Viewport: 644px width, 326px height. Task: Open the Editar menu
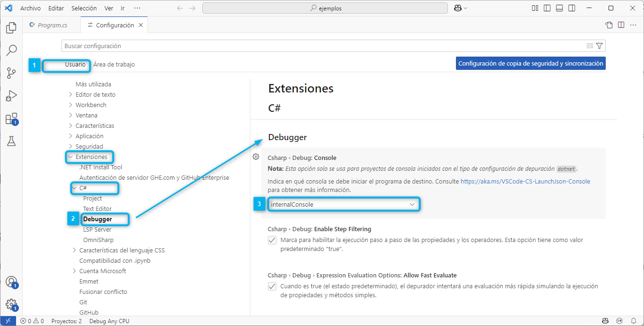coord(56,8)
